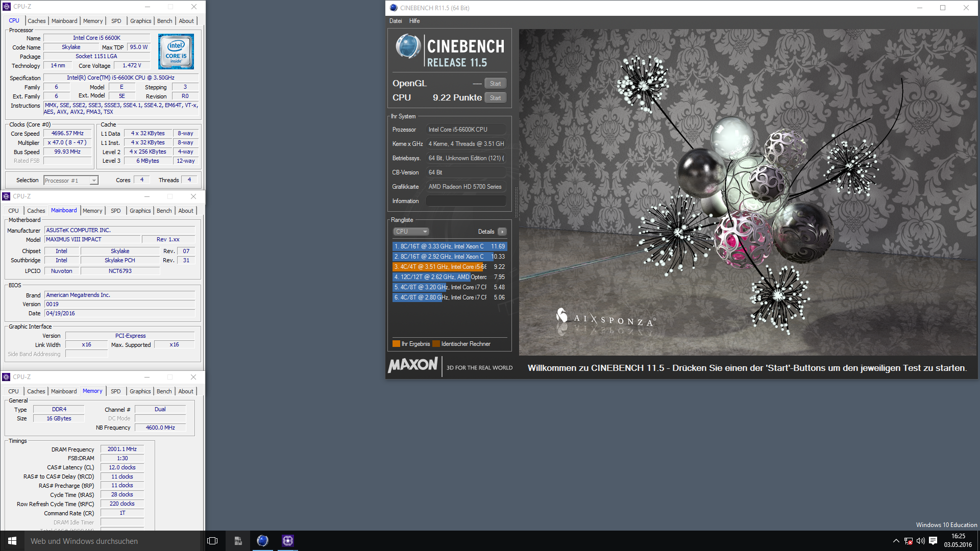Open the Bench tab in the top CPU-Z window
The width and height of the screenshot is (980, 551).
point(164,21)
